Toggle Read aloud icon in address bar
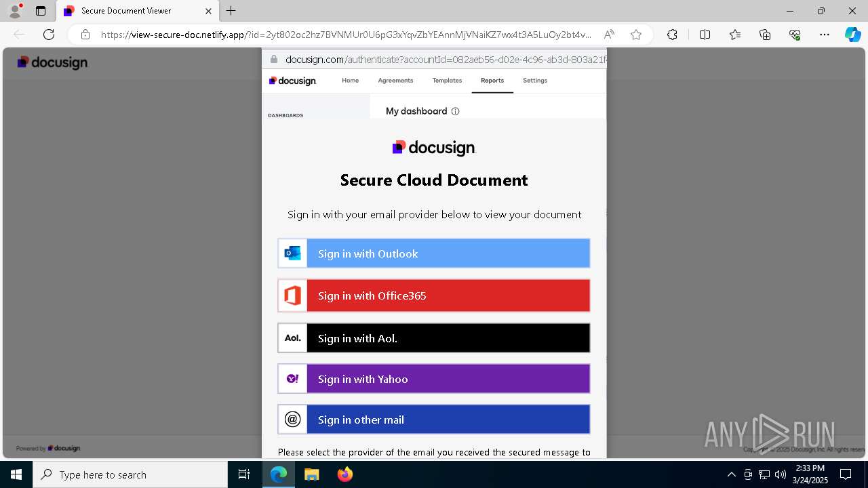Image resolution: width=868 pixels, height=488 pixels. pos(609,35)
